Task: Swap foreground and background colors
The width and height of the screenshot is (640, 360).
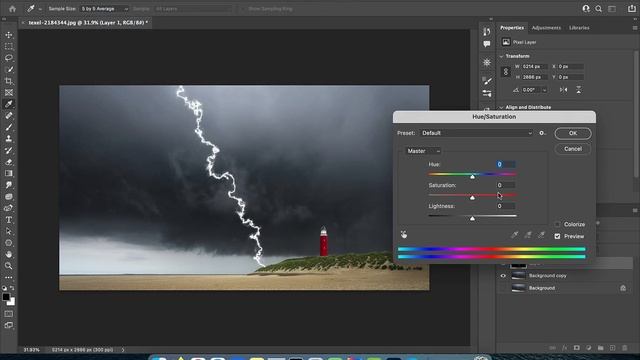Action: [12, 288]
